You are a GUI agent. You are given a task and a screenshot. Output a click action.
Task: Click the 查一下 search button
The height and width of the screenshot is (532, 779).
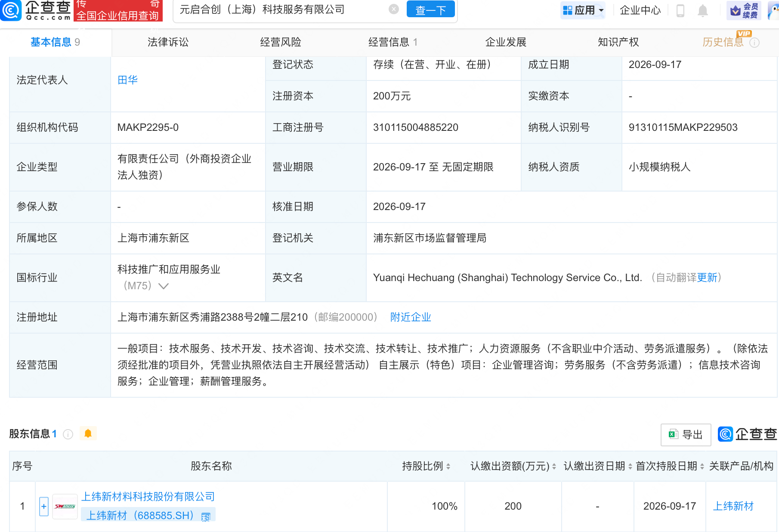(x=430, y=9)
